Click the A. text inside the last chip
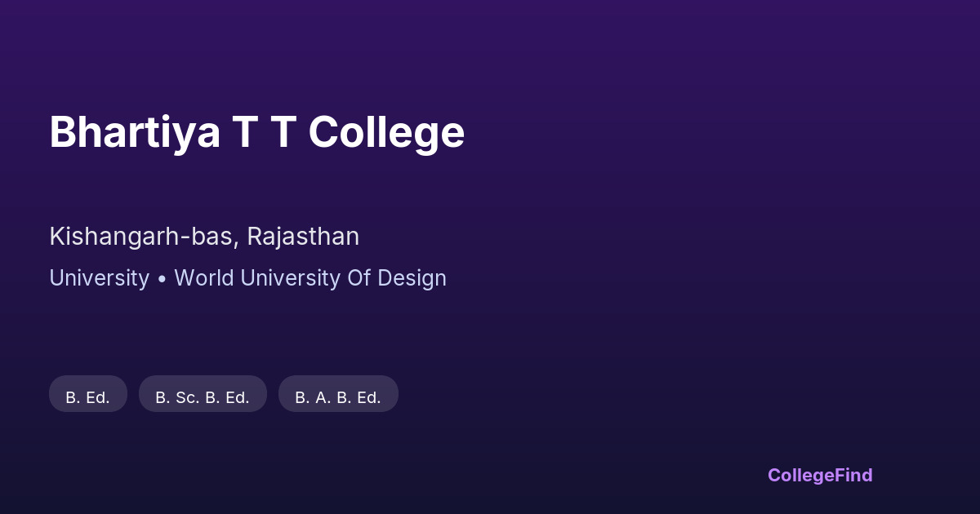Image resolution: width=980 pixels, height=514 pixels. coord(321,398)
